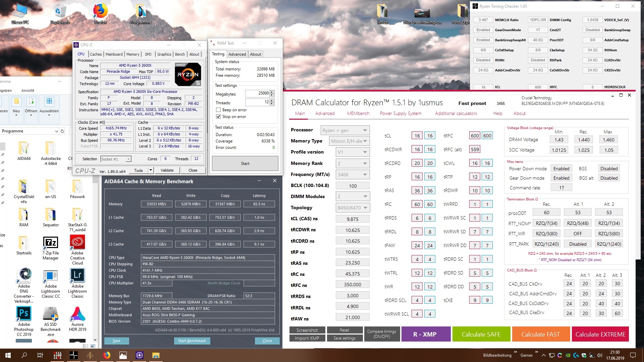The height and width of the screenshot is (362, 644).
Task: Open Lightroom Classic shortcut icon
Action: click(77, 276)
